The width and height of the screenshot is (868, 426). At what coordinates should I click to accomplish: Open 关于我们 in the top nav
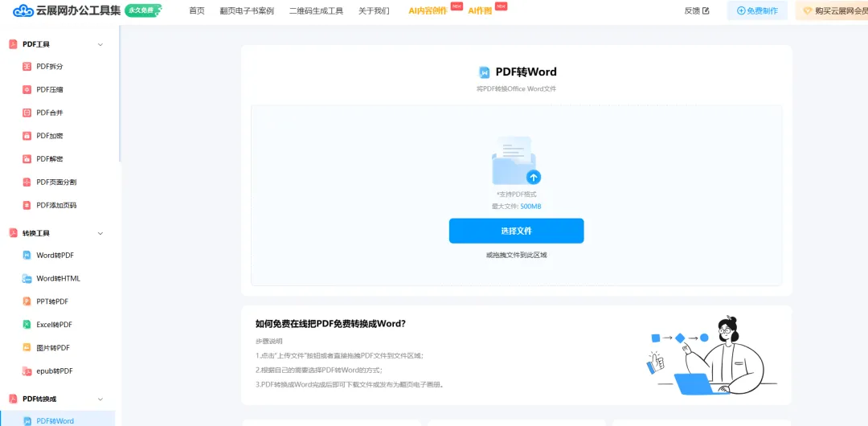(x=374, y=10)
